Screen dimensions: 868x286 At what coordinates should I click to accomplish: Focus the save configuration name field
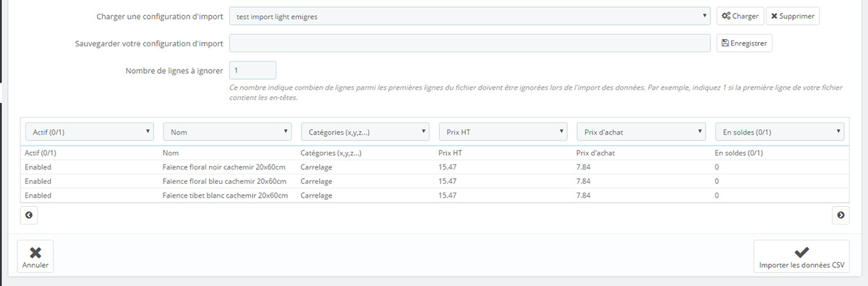pos(470,43)
